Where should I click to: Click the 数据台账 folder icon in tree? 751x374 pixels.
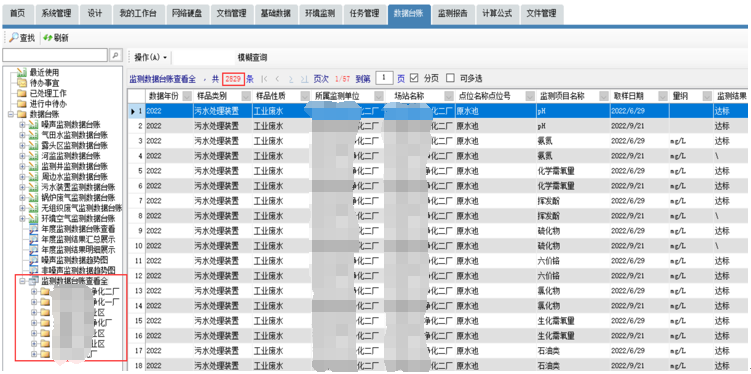coord(22,114)
